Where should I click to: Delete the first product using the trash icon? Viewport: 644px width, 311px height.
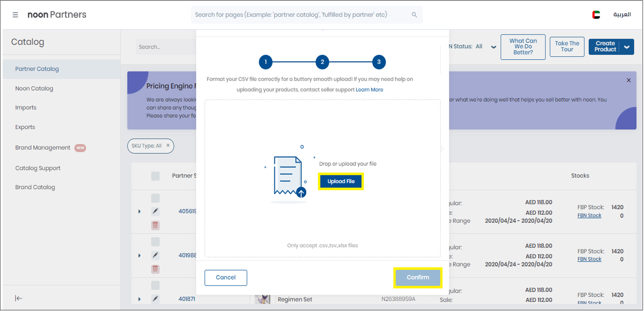pyautogui.click(x=155, y=225)
